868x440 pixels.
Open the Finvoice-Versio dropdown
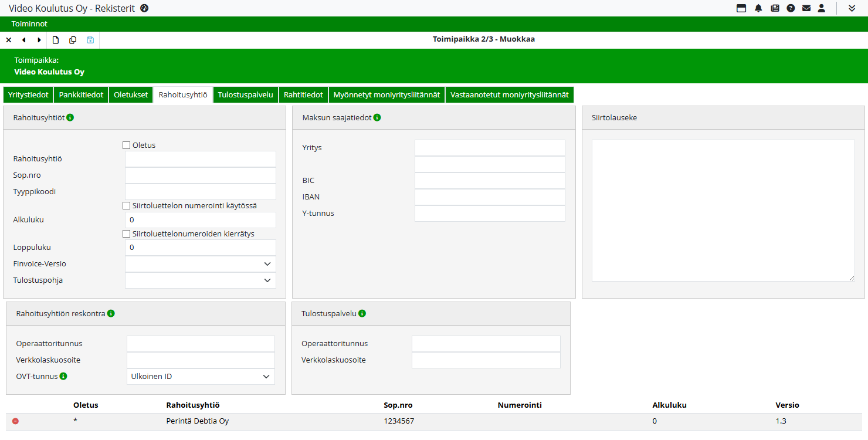pyautogui.click(x=201, y=264)
